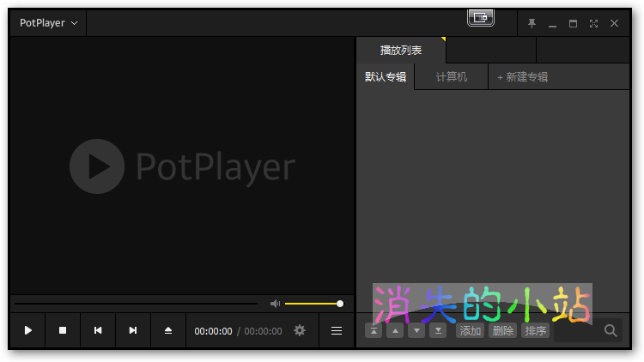644x362 pixels.
Task: Open the control panel gear icon
Action: point(300,330)
